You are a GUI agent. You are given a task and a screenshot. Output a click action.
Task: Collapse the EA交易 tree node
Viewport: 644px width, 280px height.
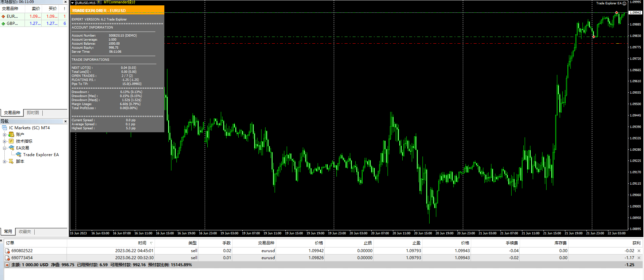pos(5,148)
